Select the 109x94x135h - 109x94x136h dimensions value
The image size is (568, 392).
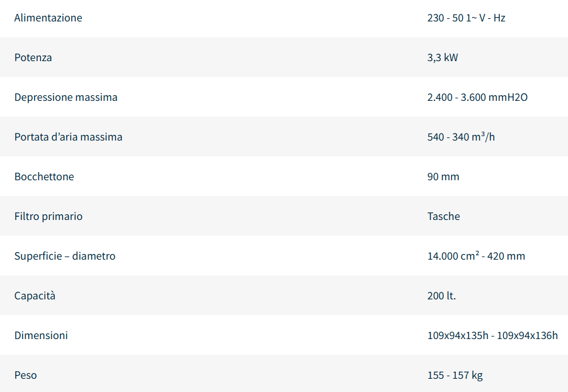pyautogui.click(x=492, y=335)
